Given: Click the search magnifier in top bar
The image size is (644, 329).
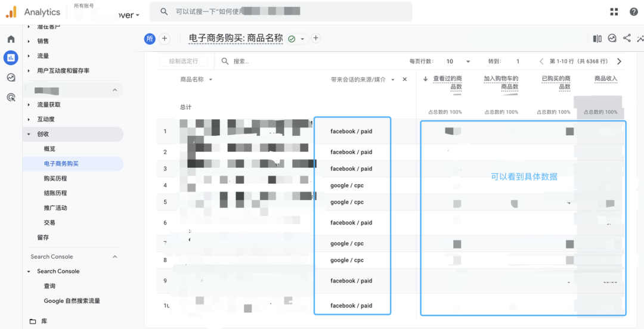Looking at the screenshot, I should [x=164, y=12].
